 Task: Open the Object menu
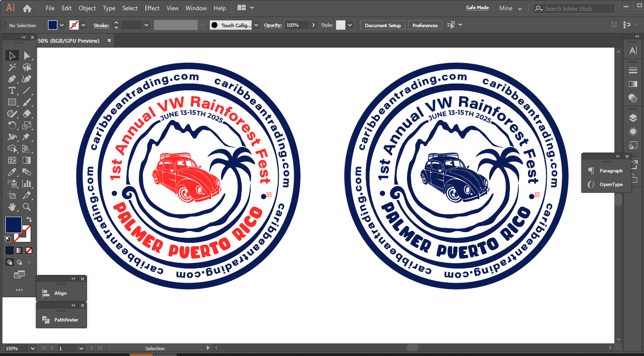[87, 8]
